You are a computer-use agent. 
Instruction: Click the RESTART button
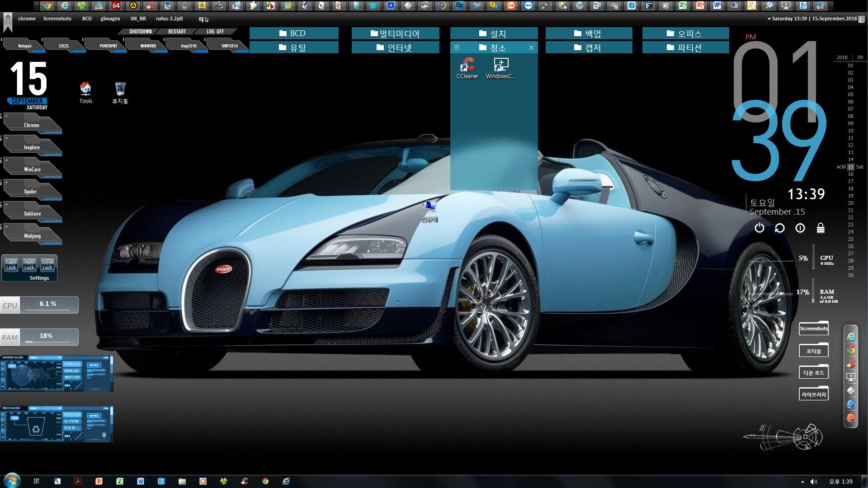(x=177, y=32)
